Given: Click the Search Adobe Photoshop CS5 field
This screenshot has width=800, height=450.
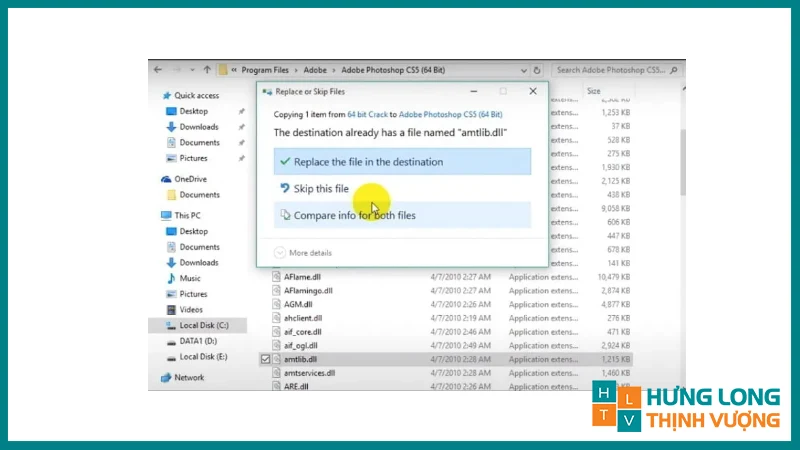Looking at the screenshot, I should click(x=612, y=70).
